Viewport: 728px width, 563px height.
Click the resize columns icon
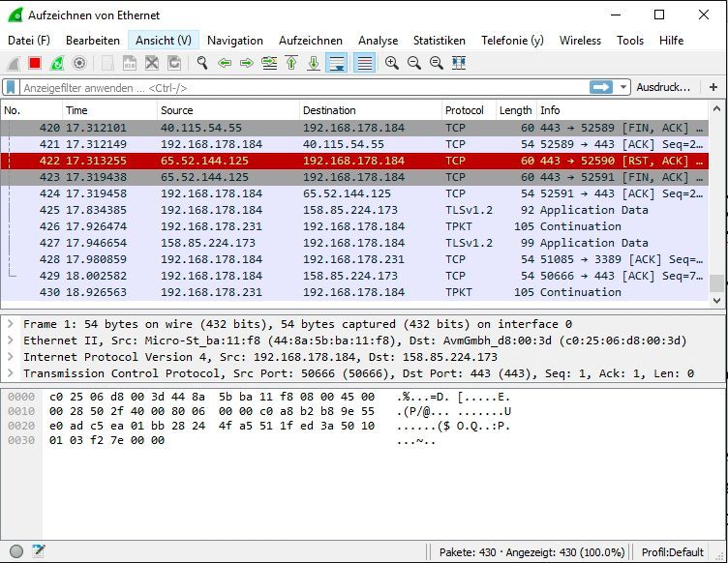(459, 63)
